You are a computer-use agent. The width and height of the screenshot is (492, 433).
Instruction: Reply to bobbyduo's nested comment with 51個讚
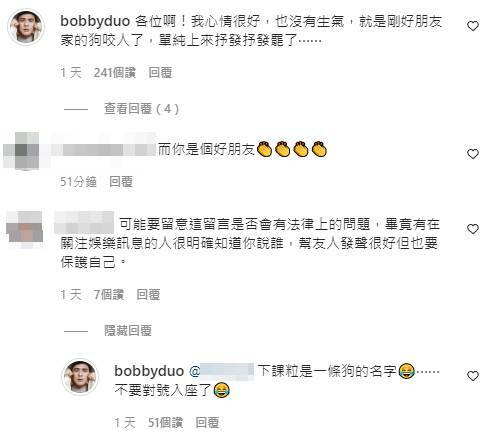point(207,423)
